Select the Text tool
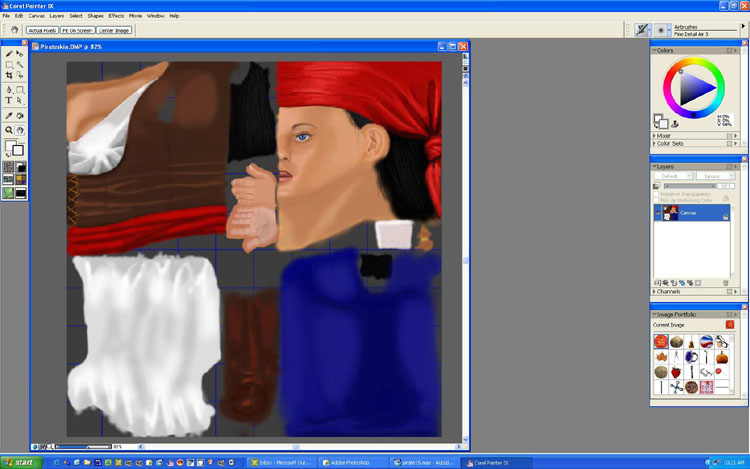 tap(9, 101)
